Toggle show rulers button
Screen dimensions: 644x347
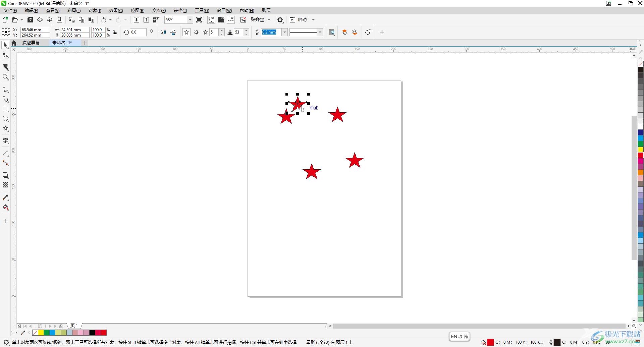[211, 20]
